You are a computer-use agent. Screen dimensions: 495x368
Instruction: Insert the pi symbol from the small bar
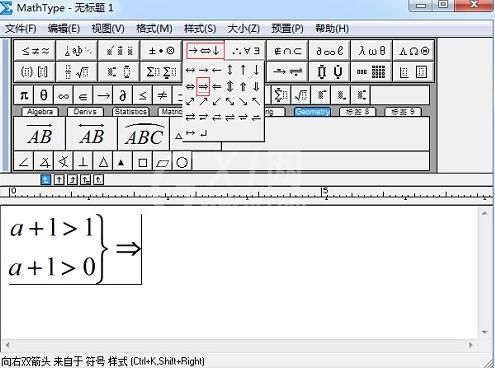point(24,96)
